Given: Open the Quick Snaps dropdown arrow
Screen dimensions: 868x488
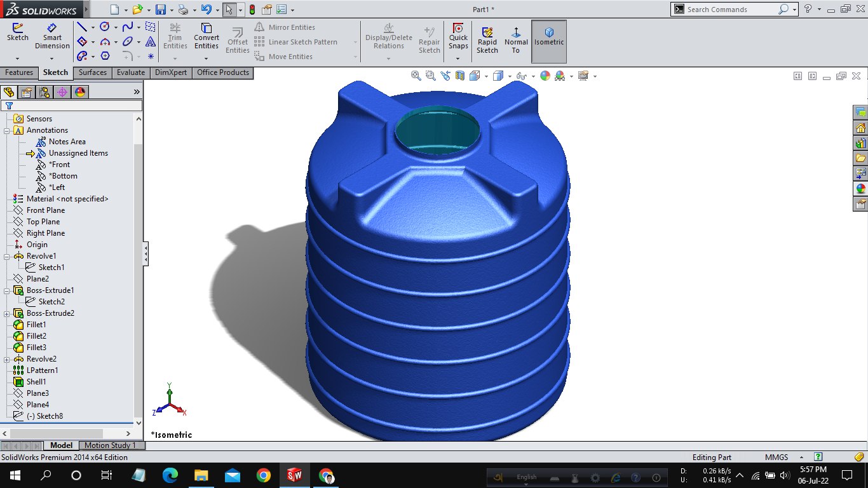Looking at the screenshot, I should tap(458, 58).
